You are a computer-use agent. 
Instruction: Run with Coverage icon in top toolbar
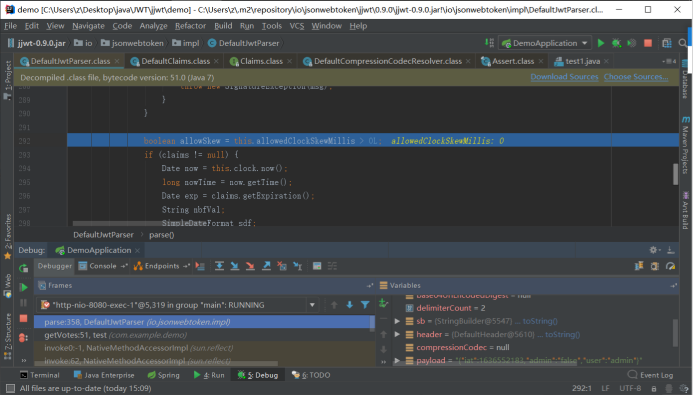click(632, 43)
